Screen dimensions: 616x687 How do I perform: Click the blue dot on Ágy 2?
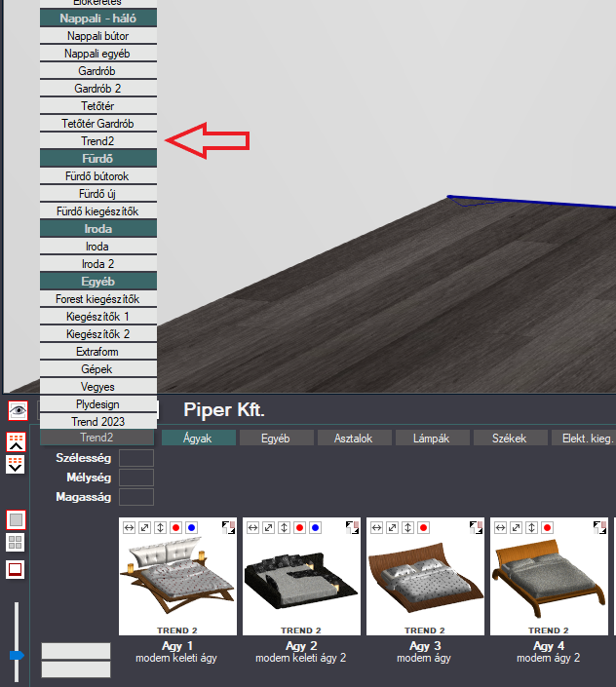[315, 527]
